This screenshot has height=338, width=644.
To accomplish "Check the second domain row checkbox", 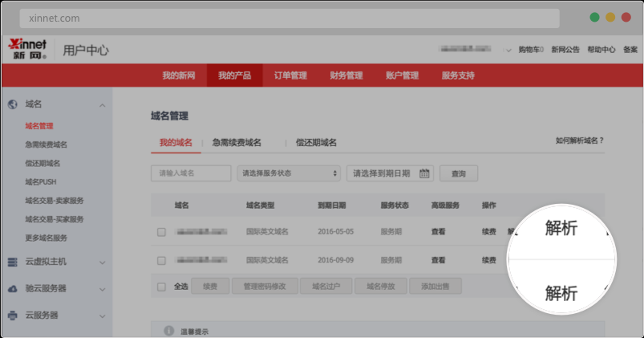I will coord(161,260).
